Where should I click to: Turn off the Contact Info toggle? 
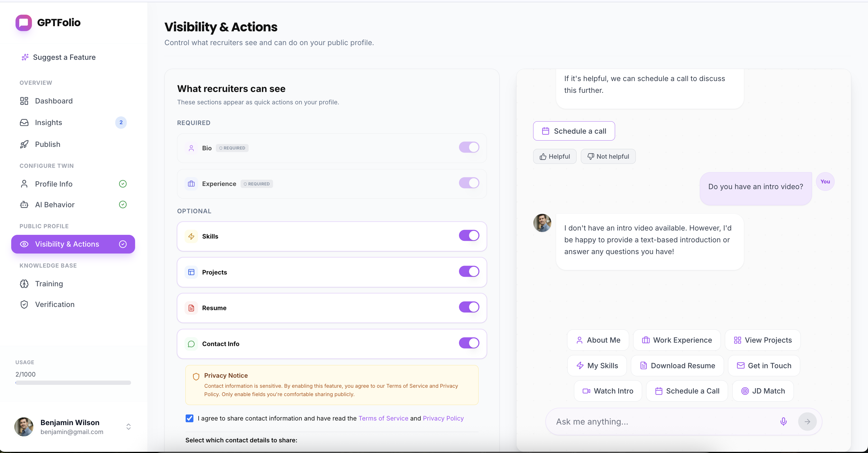[468, 343]
